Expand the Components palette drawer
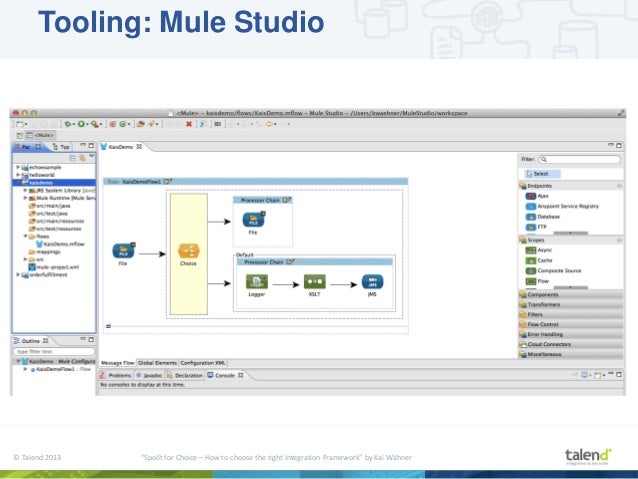Viewport: 638px width, 479px height. (x=571, y=295)
